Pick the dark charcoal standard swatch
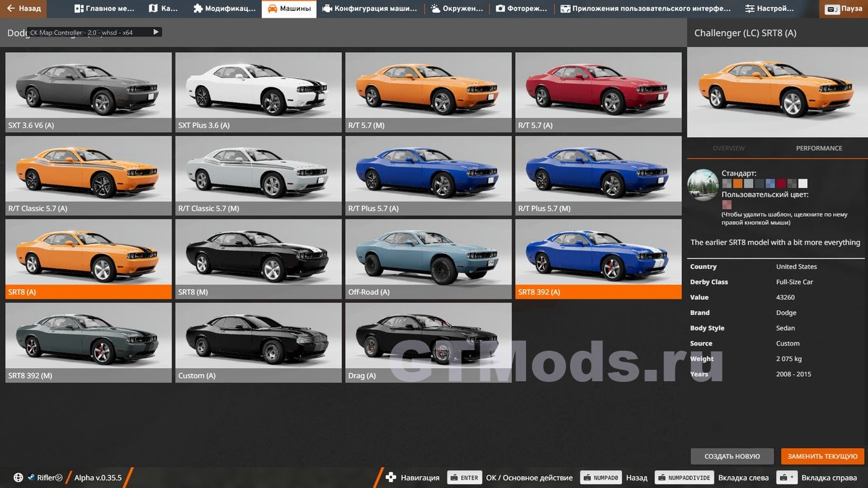868x488 pixels. pyautogui.click(x=759, y=184)
